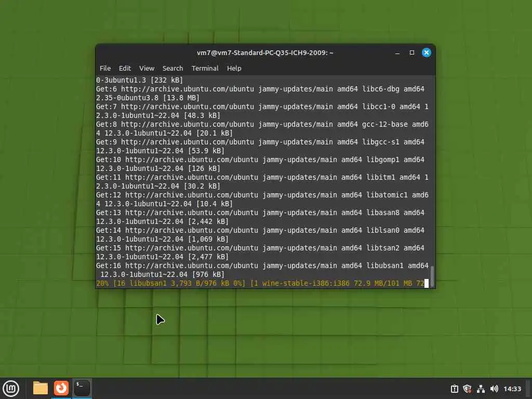
Task: Click the yellow 20% download progress line
Action: coord(260,283)
